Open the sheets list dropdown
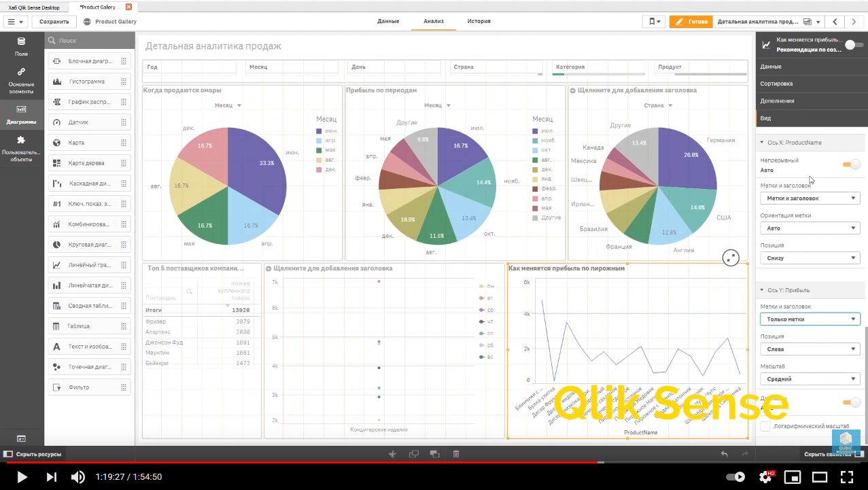This screenshot has height=490, width=868. [811, 22]
